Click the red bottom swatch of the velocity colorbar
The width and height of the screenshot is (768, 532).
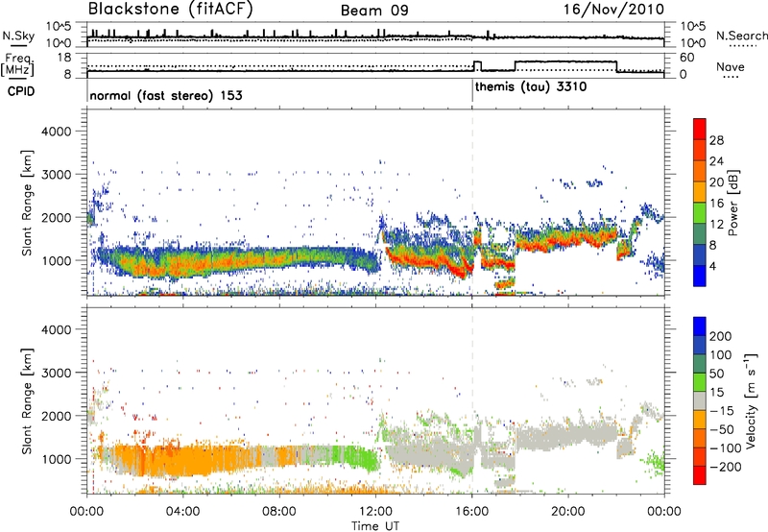click(x=700, y=475)
